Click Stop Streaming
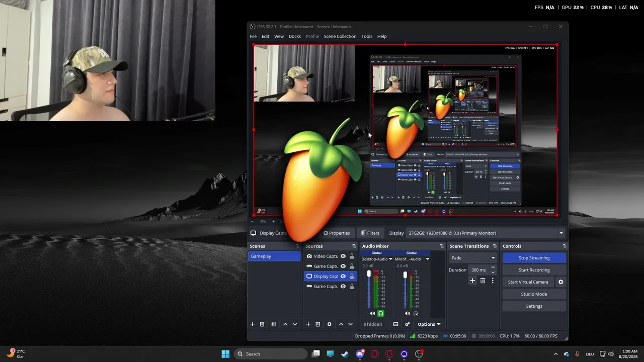This screenshot has width=644, height=362. click(x=534, y=258)
